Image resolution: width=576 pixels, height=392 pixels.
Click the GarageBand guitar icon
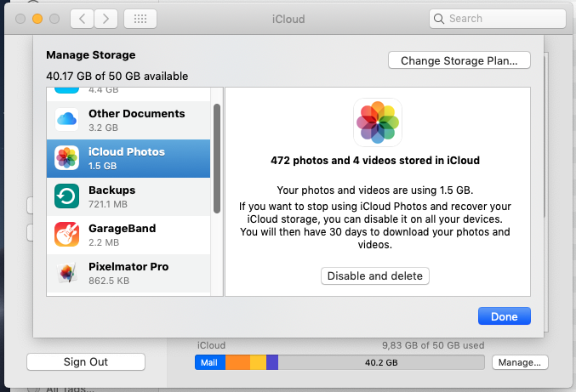67,235
